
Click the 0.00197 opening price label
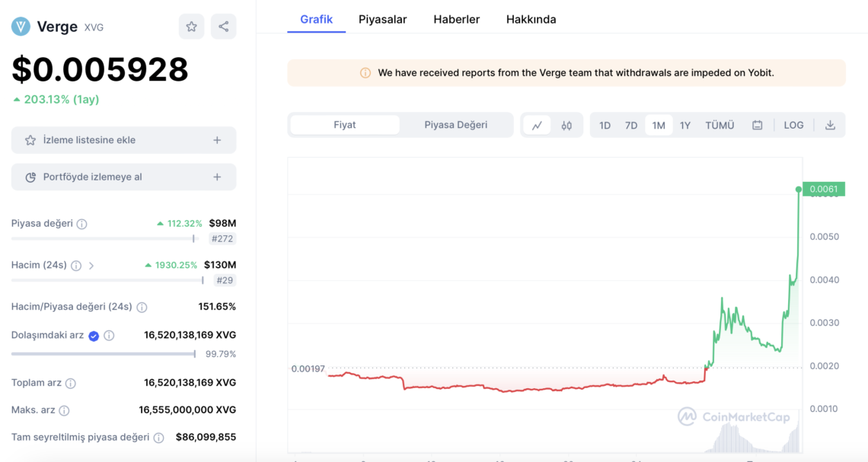click(x=308, y=369)
